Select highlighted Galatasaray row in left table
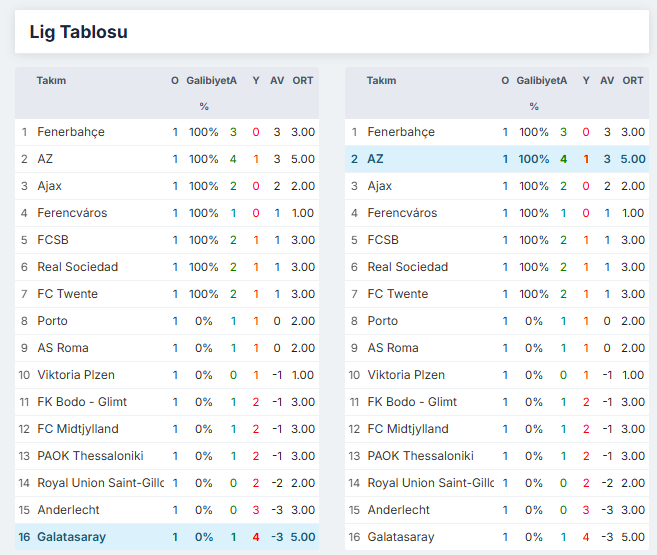This screenshot has height=555, width=657. [x=71, y=537]
